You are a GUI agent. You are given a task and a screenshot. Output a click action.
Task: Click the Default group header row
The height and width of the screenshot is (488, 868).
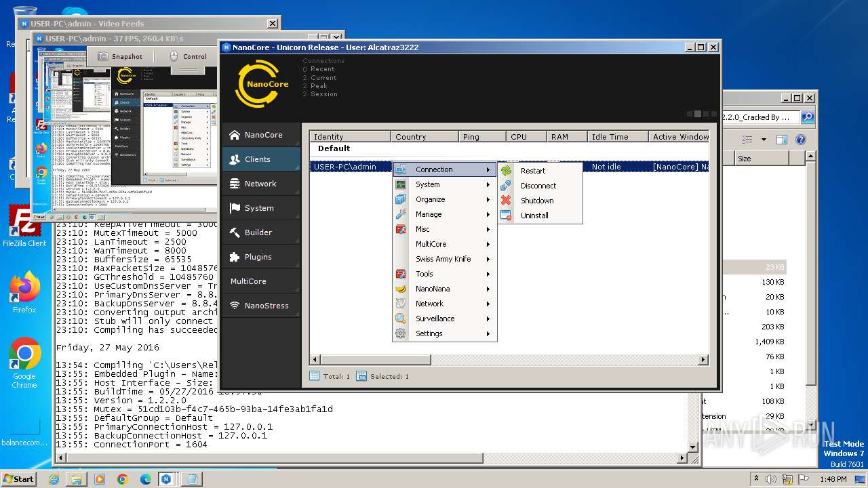pos(509,148)
